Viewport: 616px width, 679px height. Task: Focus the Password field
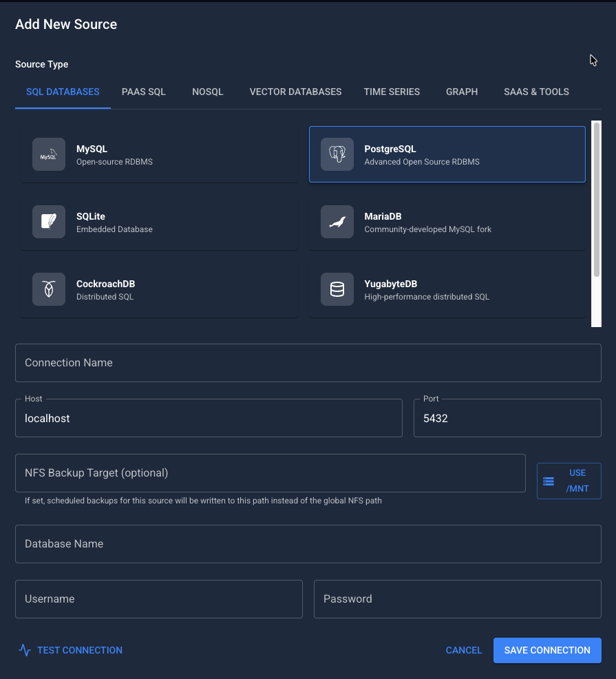458,599
